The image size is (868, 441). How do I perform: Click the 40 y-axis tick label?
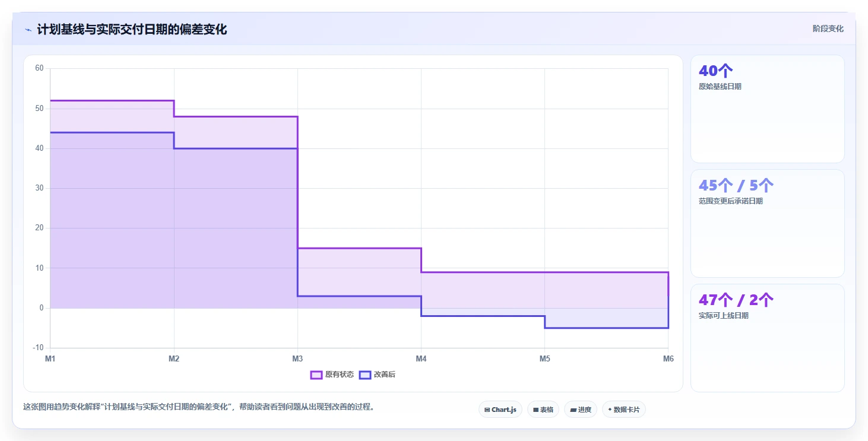pos(39,148)
